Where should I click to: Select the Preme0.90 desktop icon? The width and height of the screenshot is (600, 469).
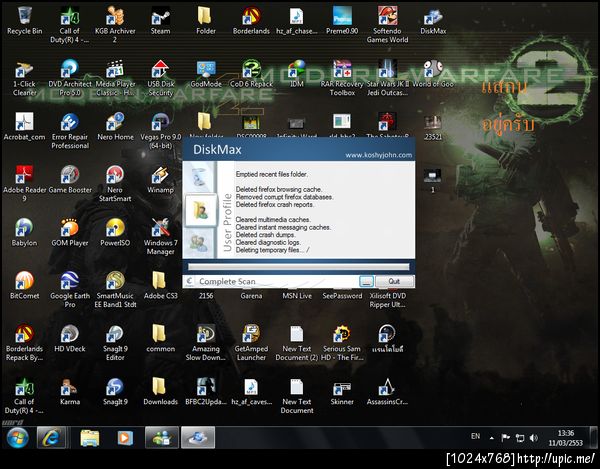[342, 21]
